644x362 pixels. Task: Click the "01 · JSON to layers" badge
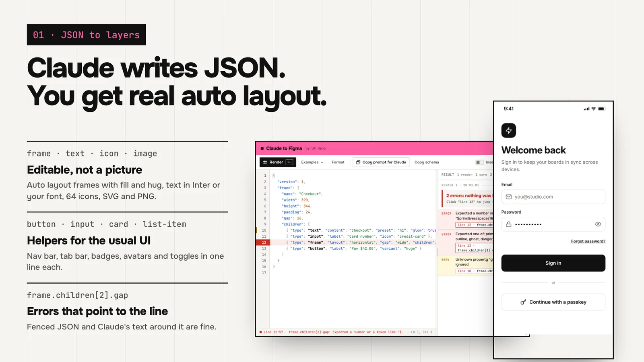click(86, 35)
